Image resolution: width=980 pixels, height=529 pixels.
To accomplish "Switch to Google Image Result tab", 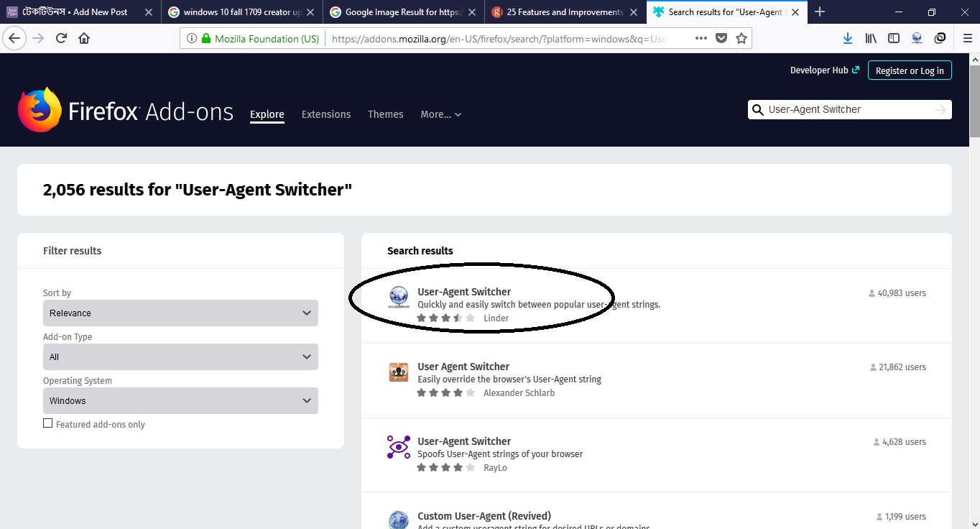I will [404, 12].
